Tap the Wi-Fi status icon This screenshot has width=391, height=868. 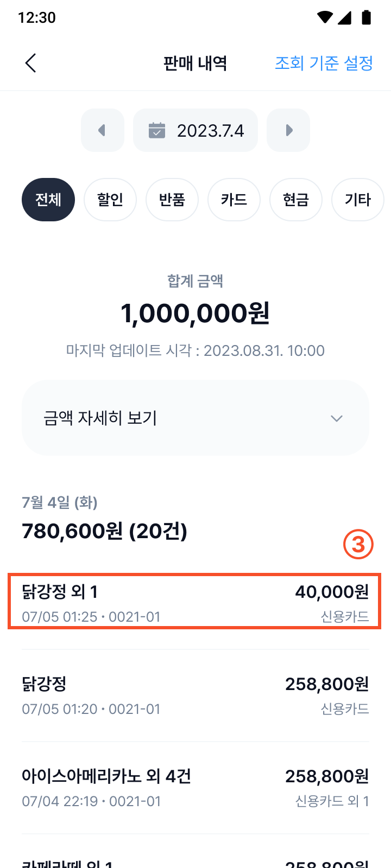point(325,17)
